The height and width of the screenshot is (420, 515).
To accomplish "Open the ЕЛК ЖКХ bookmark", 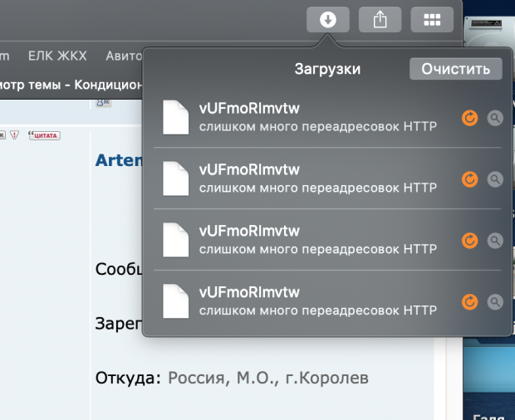I will [x=58, y=56].
